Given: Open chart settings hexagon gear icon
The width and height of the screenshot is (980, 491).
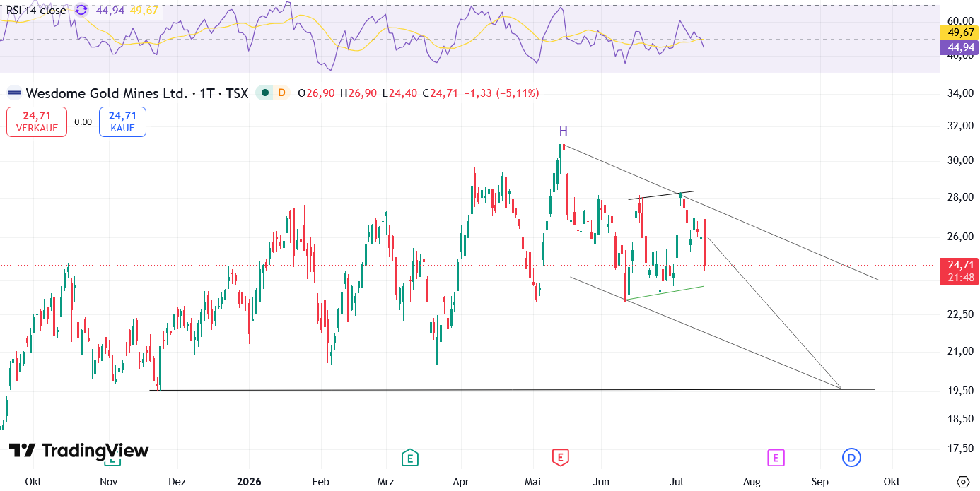Looking at the screenshot, I should 962,482.
